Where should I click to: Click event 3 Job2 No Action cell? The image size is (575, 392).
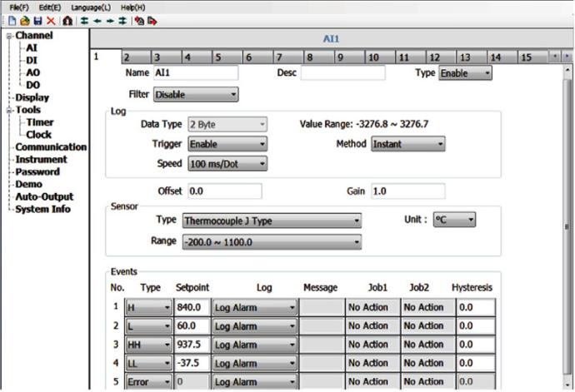428,345
